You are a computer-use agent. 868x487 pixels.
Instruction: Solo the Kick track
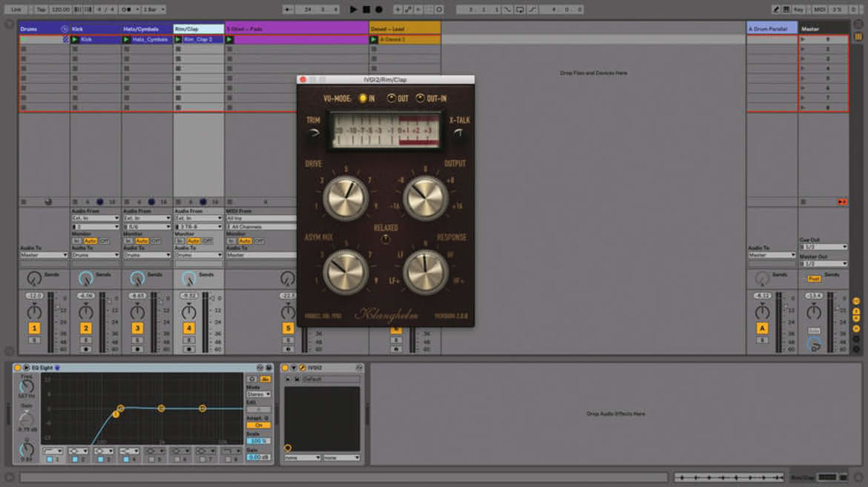[86, 340]
